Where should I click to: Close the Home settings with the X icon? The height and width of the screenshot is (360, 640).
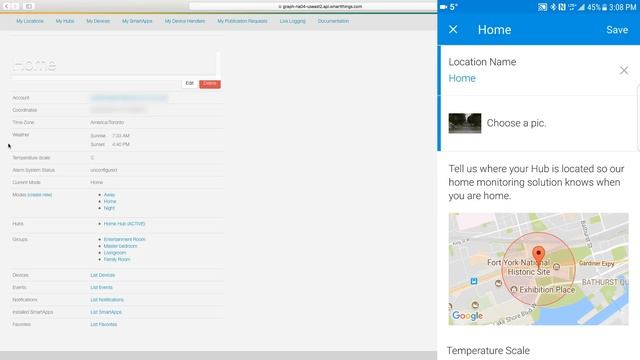pyautogui.click(x=453, y=29)
